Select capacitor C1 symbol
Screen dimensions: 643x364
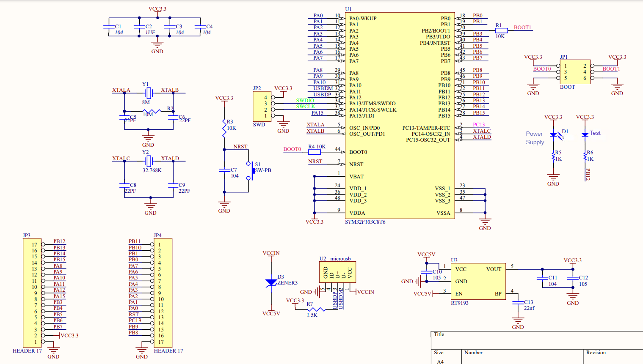click(x=109, y=27)
